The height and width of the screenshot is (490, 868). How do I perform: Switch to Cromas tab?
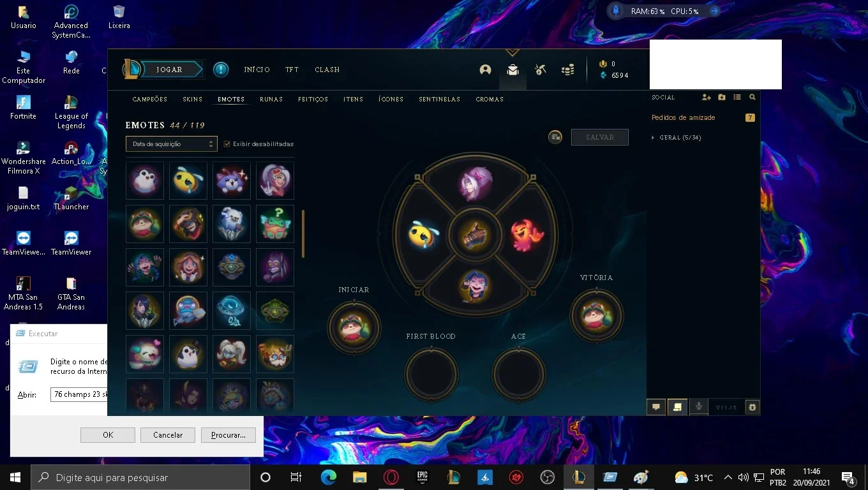tap(490, 100)
